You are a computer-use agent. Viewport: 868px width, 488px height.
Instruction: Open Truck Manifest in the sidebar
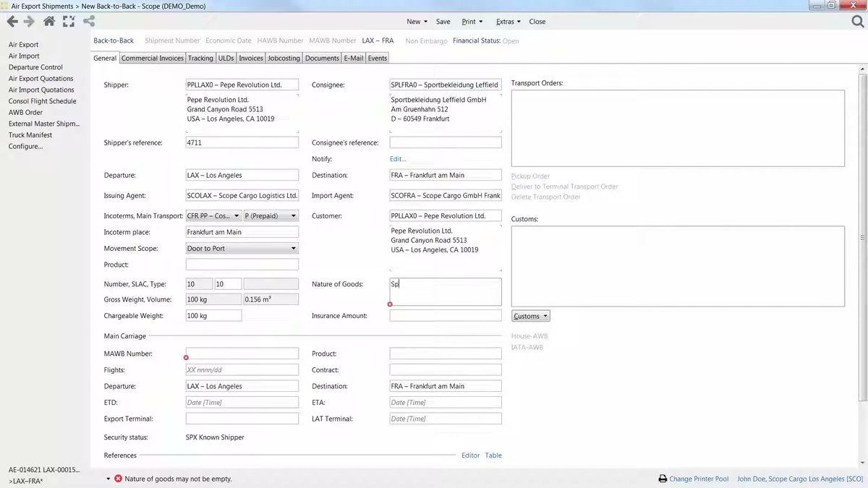pyautogui.click(x=30, y=134)
